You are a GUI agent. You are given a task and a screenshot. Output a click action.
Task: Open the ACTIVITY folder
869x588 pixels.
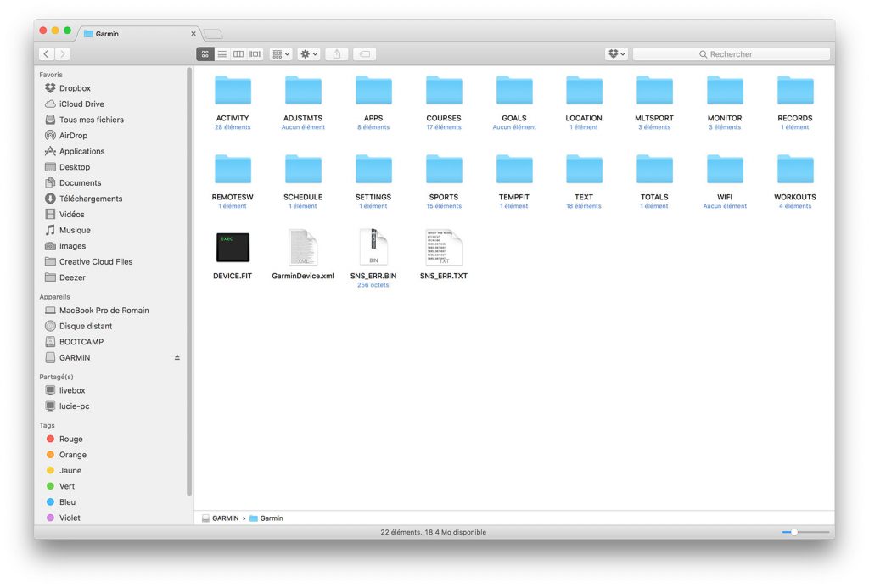233,92
